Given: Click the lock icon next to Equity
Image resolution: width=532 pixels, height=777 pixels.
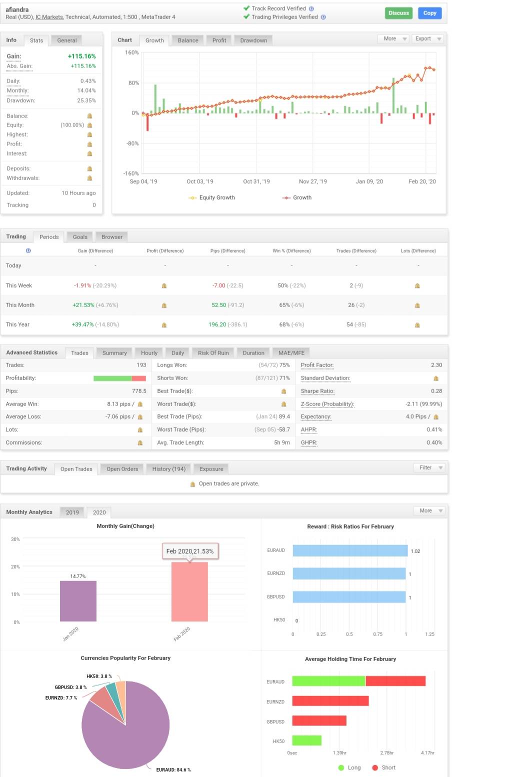Looking at the screenshot, I should click(90, 125).
